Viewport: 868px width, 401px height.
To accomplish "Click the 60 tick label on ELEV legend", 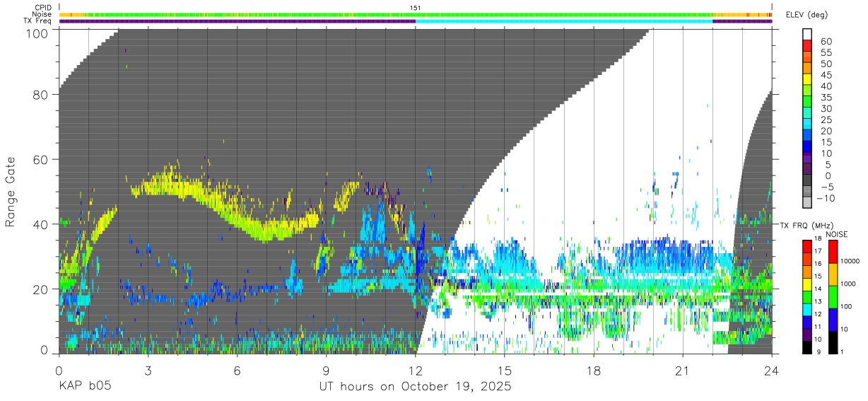I will pyautogui.click(x=826, y=42).
